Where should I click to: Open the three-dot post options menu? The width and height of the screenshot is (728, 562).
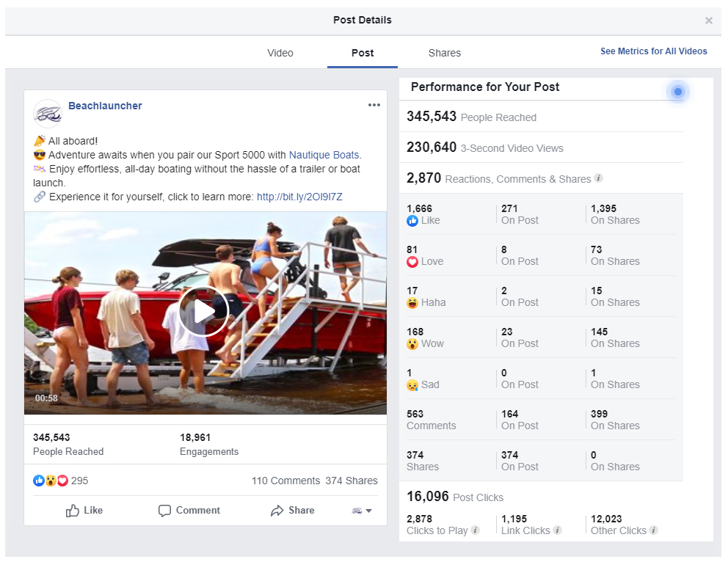(x=374, y=105)
